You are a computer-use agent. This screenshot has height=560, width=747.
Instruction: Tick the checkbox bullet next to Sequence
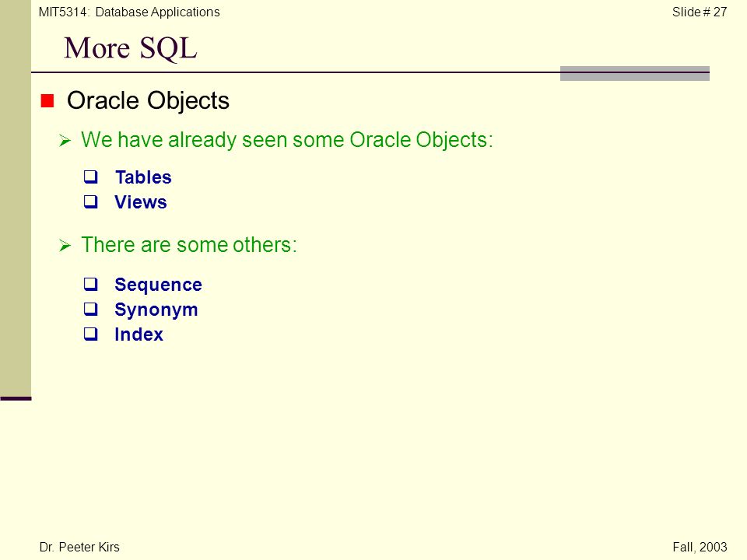tap(91, 285)
